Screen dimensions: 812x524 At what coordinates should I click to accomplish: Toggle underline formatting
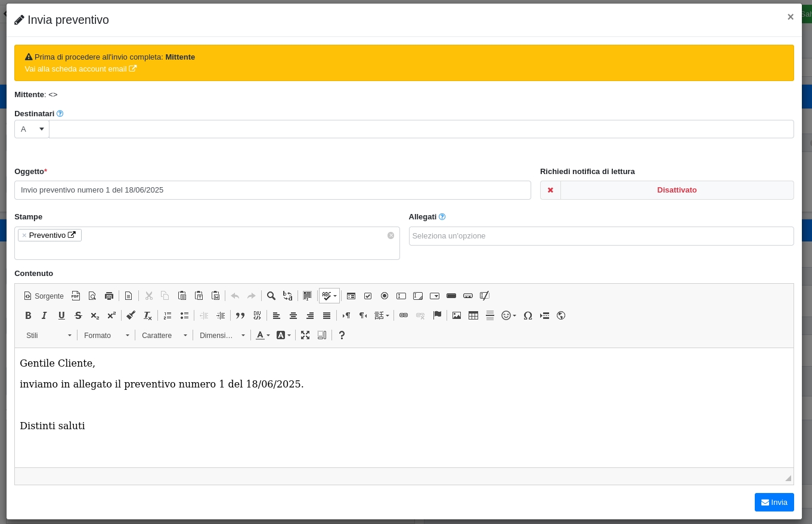tap(61, 315)
